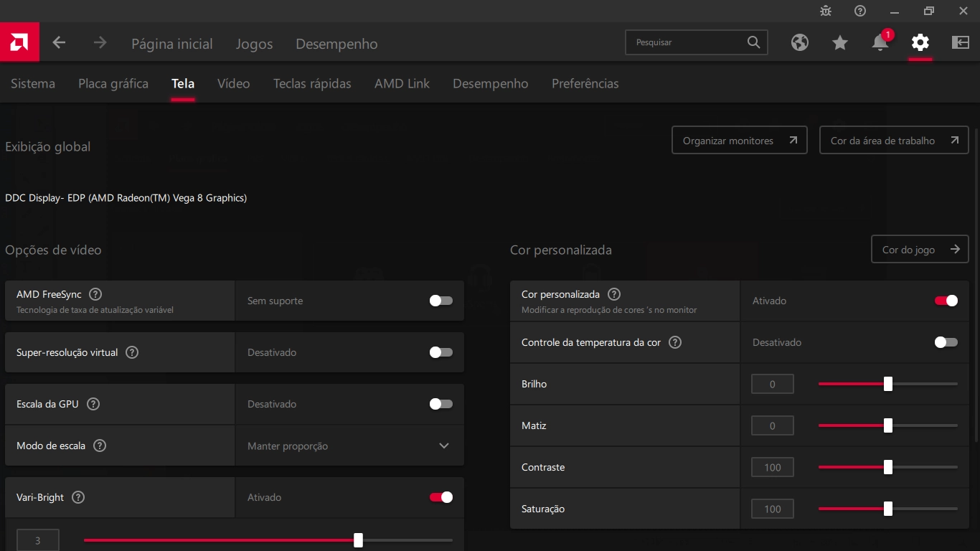Enable Escala da GPU switch
Image resolution: width=980 pixels, height=551 pixels.
pos(441,404)
